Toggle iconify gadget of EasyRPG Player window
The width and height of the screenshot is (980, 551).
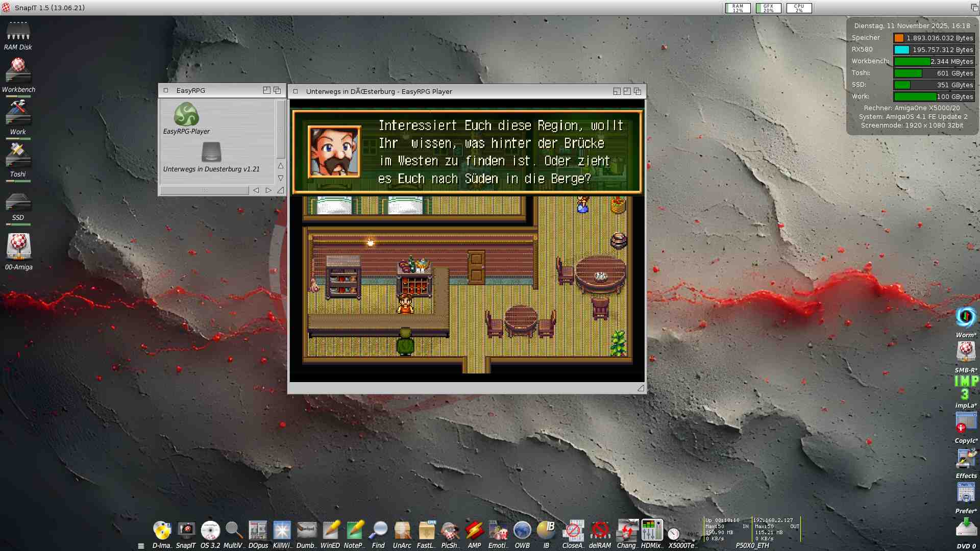617,91
